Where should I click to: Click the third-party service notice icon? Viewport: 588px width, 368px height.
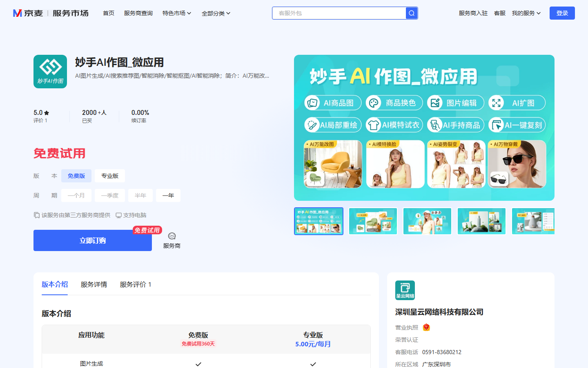tap(37, 215)
